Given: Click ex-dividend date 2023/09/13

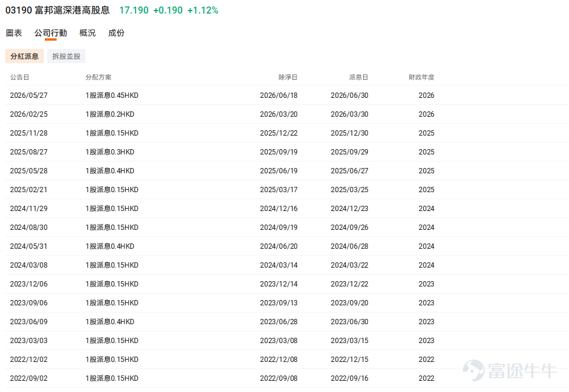Looking at the screenshot, I should click(279, 303).
